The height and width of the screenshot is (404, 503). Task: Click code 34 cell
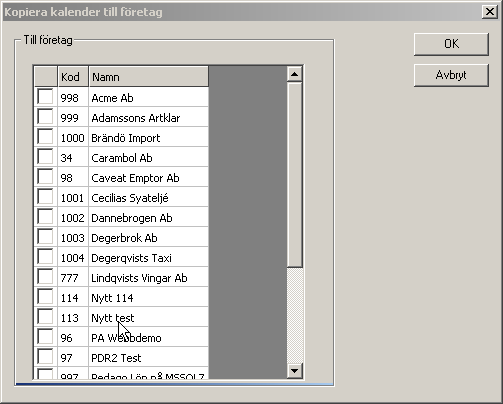73,157
